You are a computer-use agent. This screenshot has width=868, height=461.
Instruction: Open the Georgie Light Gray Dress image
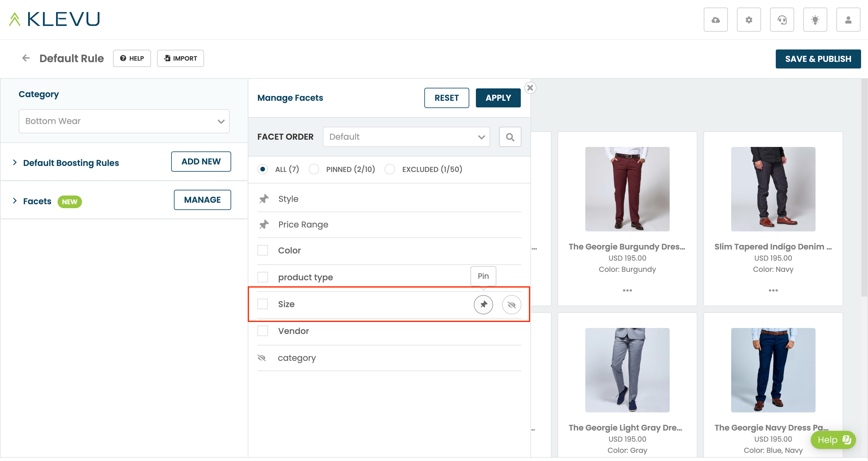pyautogui.click(x=627, y=370)
